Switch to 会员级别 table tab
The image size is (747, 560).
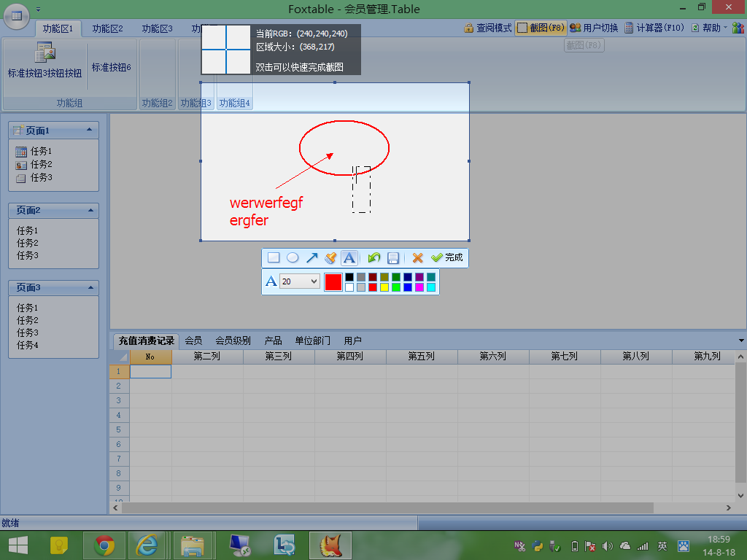point(233,341)
